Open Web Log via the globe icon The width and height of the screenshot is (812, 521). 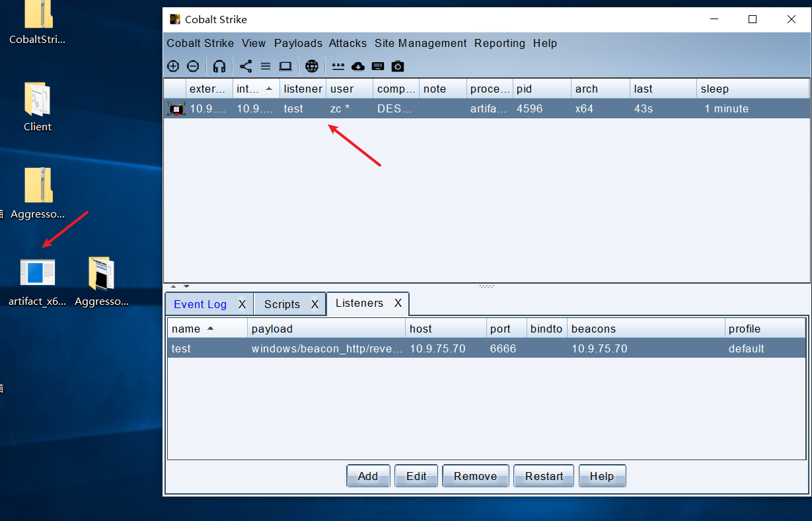pos(312,66)
